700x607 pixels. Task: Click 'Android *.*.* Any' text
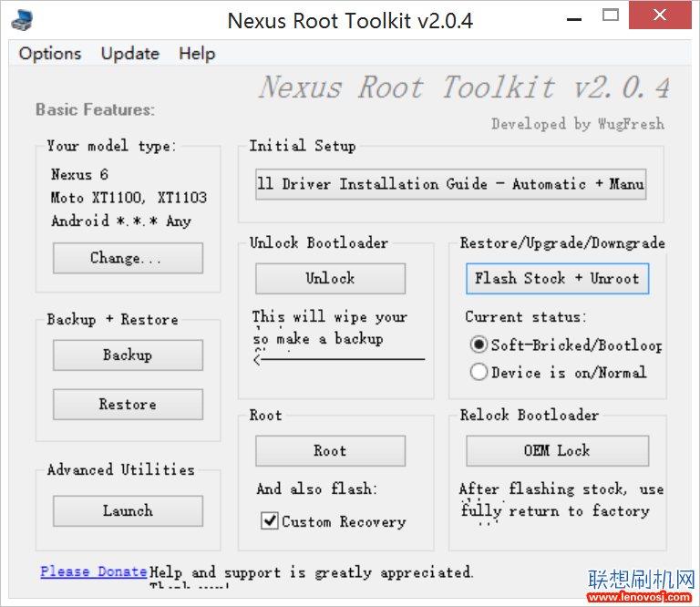pos(121,221)
